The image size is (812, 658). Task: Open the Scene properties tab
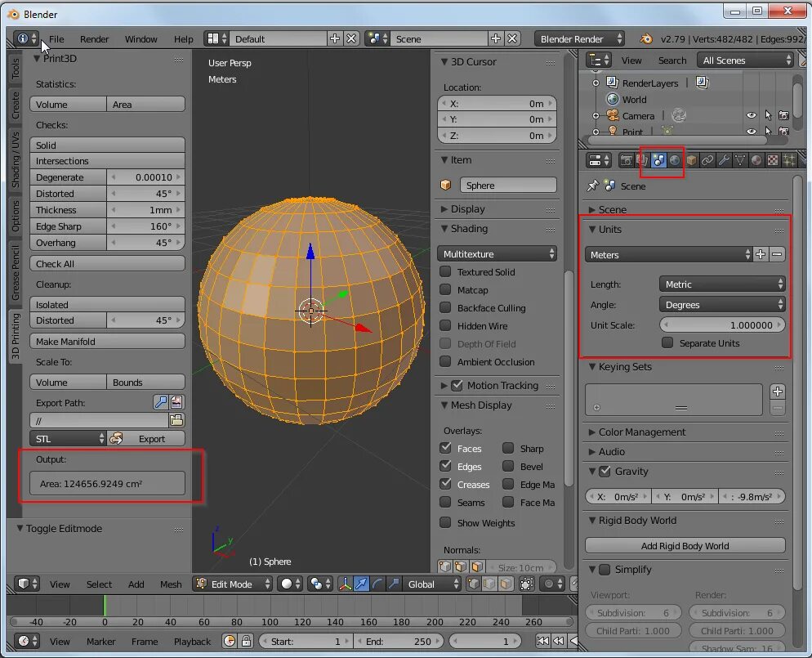(658, 160)
